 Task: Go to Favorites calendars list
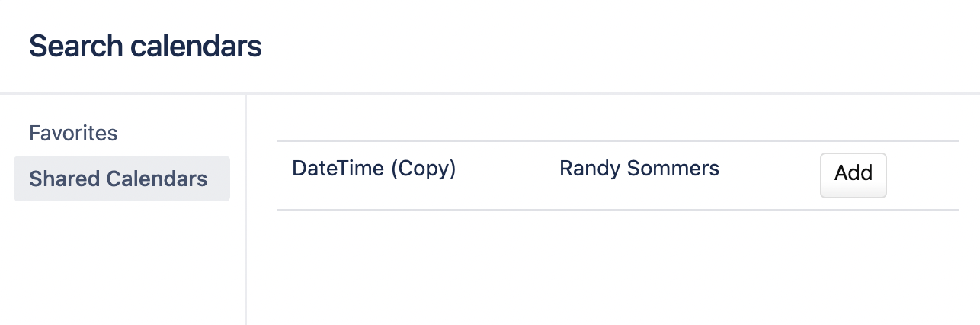(73, 134)
